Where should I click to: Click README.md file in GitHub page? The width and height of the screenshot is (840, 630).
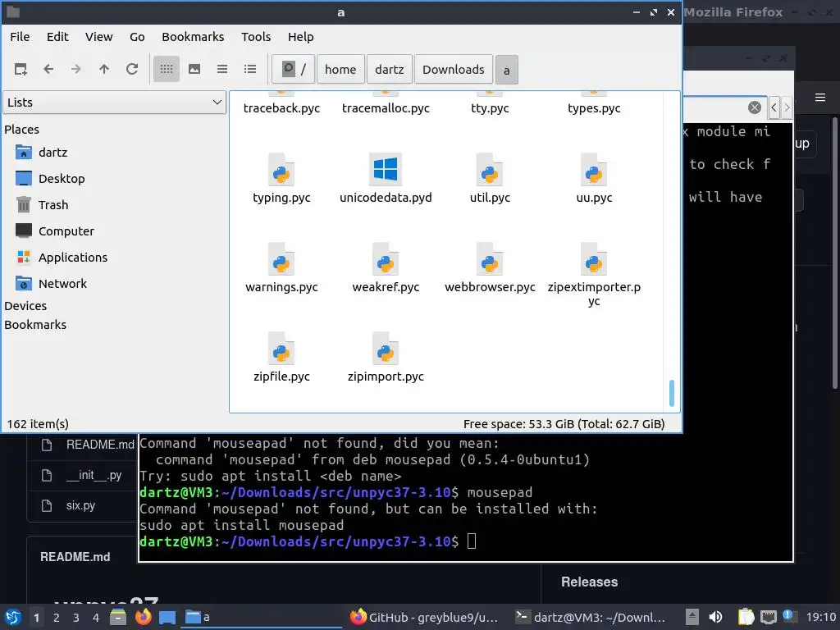99,445
